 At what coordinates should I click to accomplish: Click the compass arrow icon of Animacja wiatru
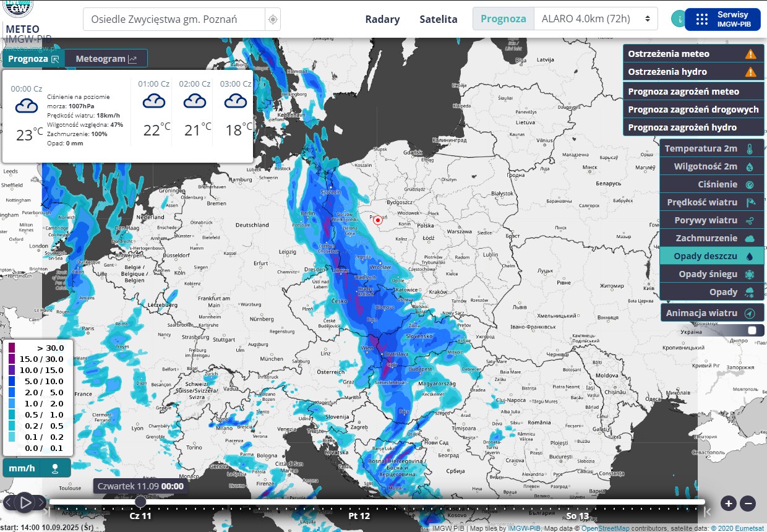point(750,313)
